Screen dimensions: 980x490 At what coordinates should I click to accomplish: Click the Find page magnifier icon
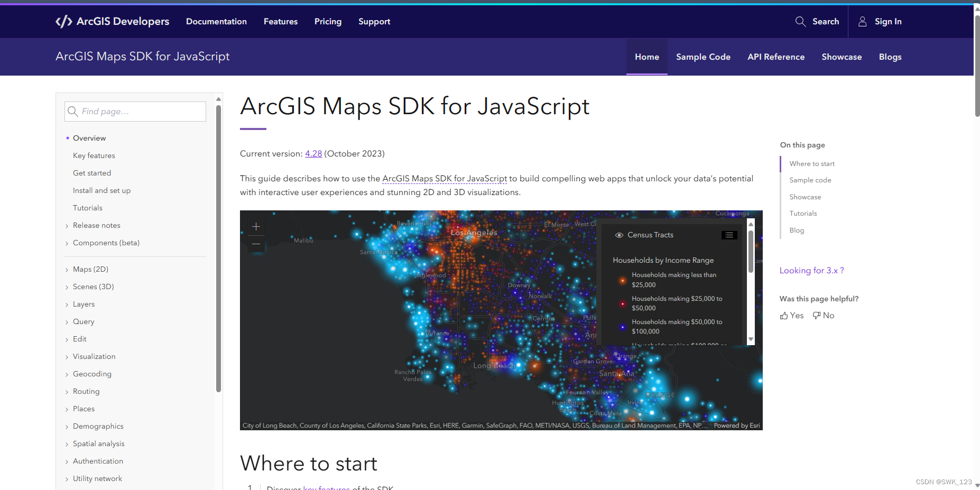point(73,112)
